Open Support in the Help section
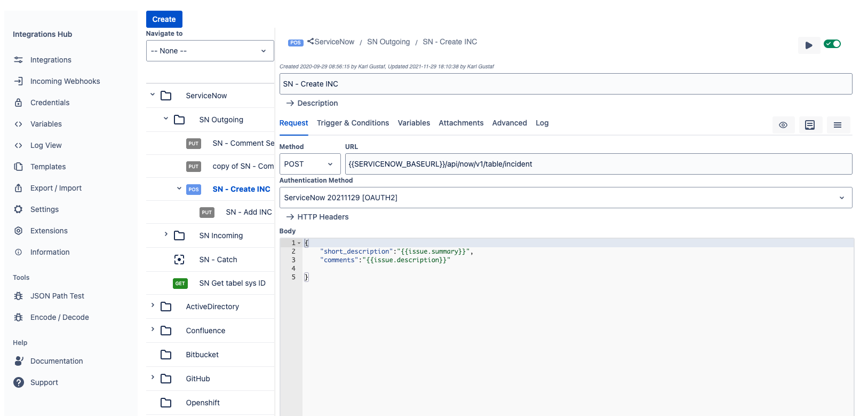 44,382
